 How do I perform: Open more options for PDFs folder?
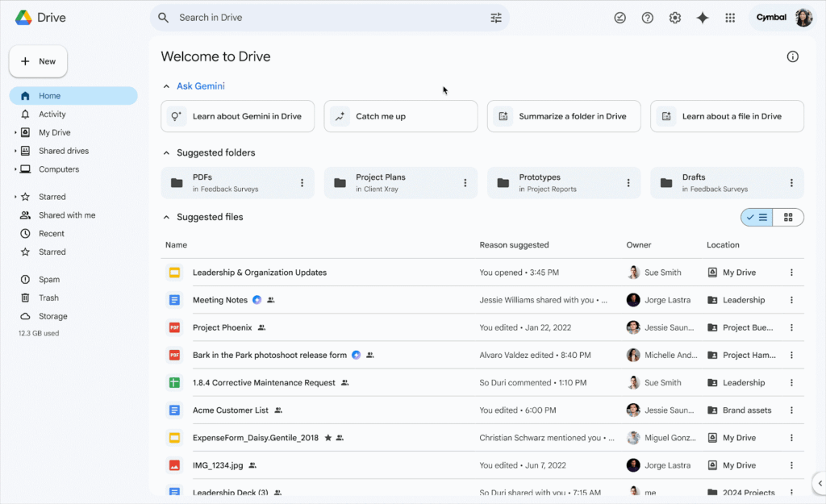302,183
